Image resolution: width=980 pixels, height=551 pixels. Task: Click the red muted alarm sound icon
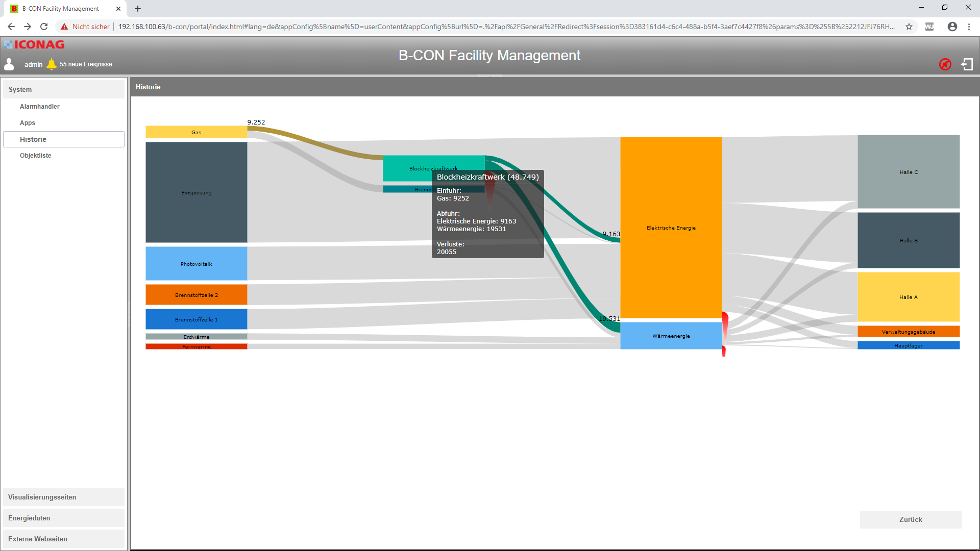945,64
